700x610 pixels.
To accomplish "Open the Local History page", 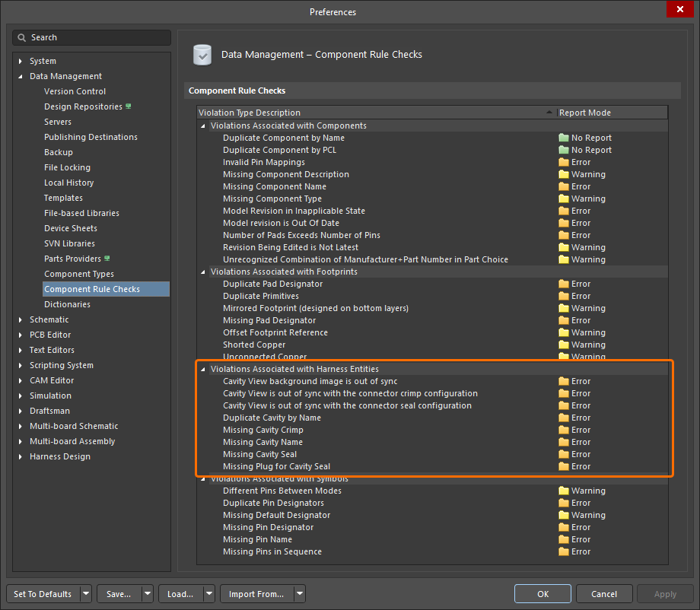I will (x=68, y=183).
